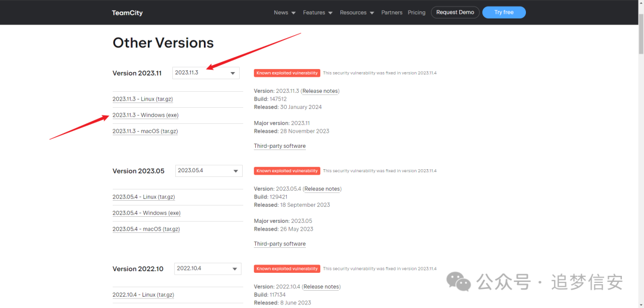Image resolution: width=644 pixels, height=308 pixels.
Task: Open the News menu
Action: coord(284,13)
